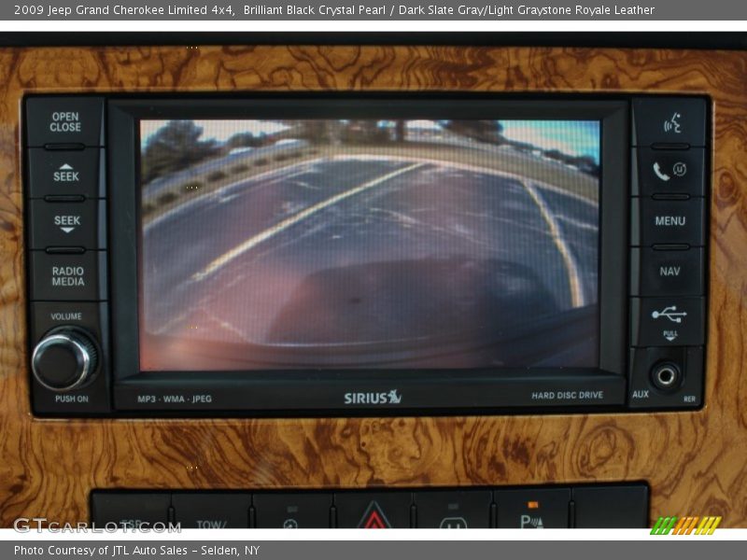Tap the SEEK down button
747x560 pixels.
[x=66, y=224]
